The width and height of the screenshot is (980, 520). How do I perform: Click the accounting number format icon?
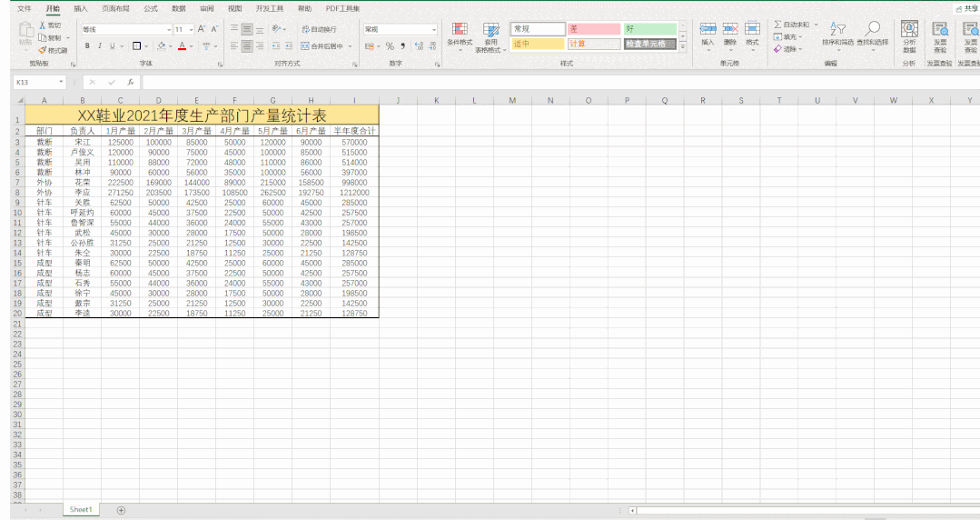click(370, 45)
